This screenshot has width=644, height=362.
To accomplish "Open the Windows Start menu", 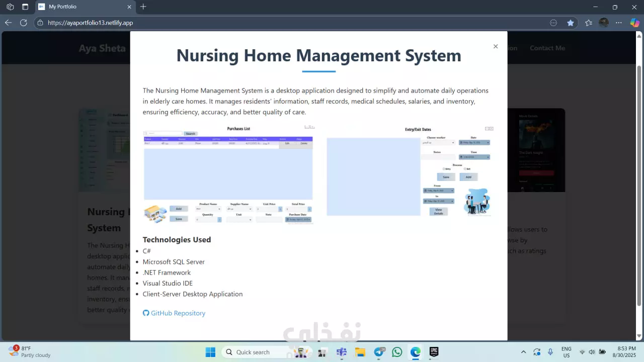I will [x=210, y=352].
